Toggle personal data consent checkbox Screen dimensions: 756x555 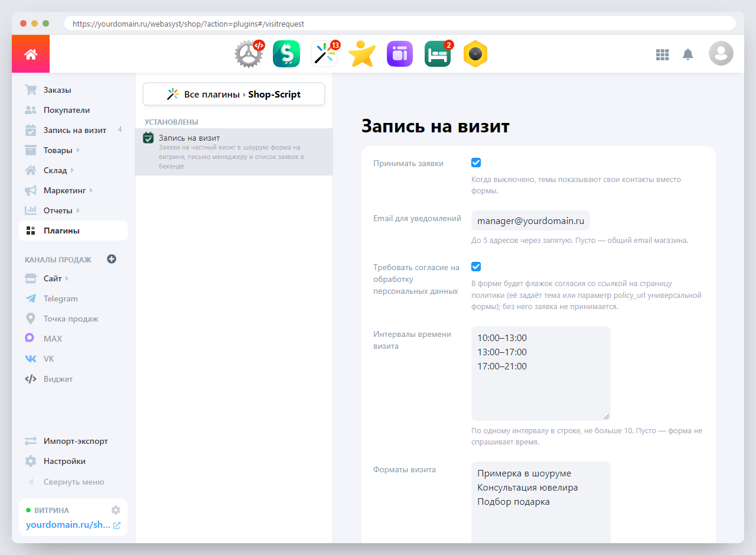click(476, 267)
